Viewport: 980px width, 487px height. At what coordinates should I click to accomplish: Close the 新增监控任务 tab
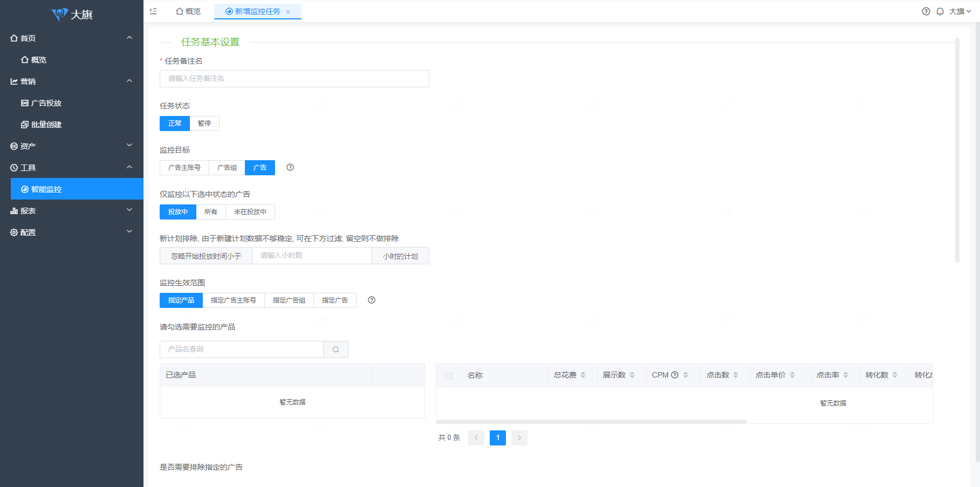point(288,12)
